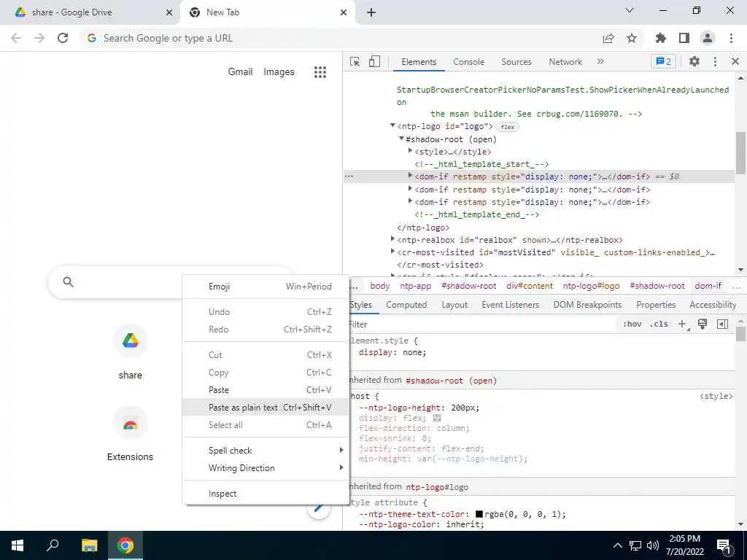The image size is (747, 560).
Task: Share this page icon in address bar
Action: click(x=608, y=39)
